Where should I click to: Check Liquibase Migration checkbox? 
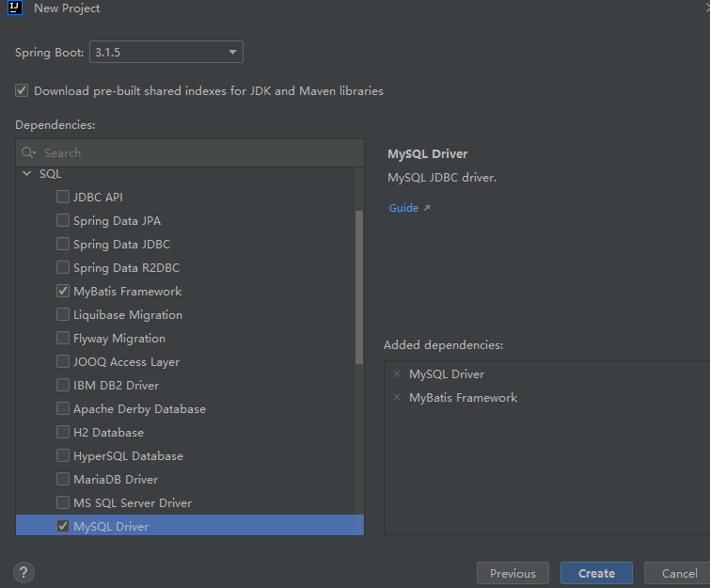pos(62,314)
